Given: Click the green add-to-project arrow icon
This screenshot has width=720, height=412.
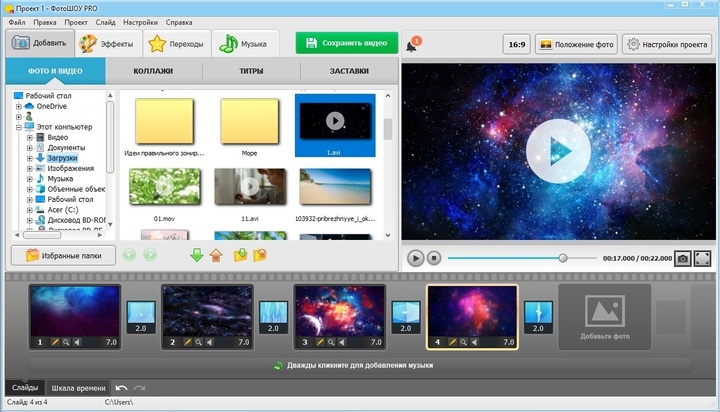Looking at the screenshot, I should [x=197, y=255].
